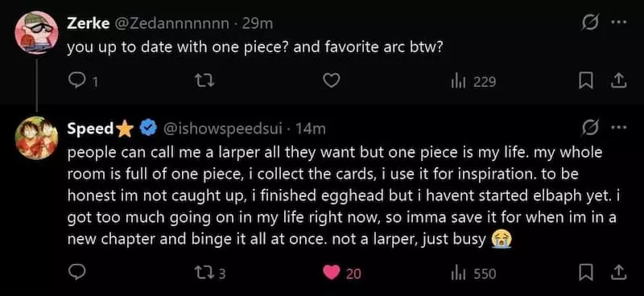Share Speed's tweet via upload icon
The width and height of the screenshot is (644, 296).
tap(620, 273)
